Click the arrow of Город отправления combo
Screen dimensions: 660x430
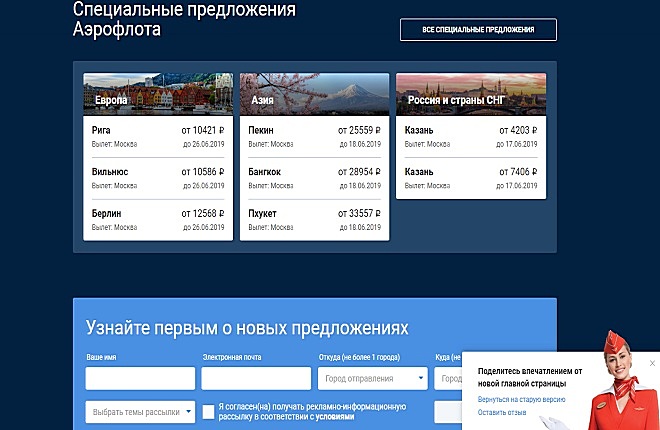(420, 378)
